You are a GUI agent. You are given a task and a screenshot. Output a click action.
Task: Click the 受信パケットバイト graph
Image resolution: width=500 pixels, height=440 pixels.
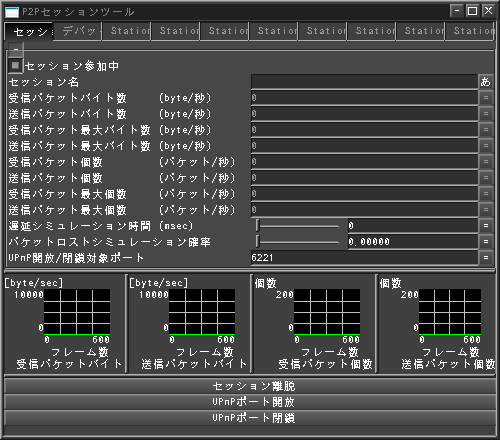click(77, 312)
